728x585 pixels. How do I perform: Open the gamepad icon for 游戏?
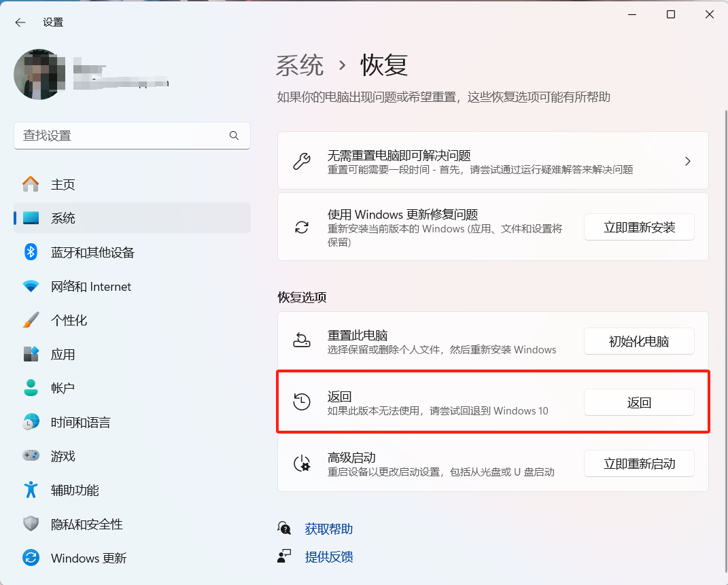coord(31,456)
